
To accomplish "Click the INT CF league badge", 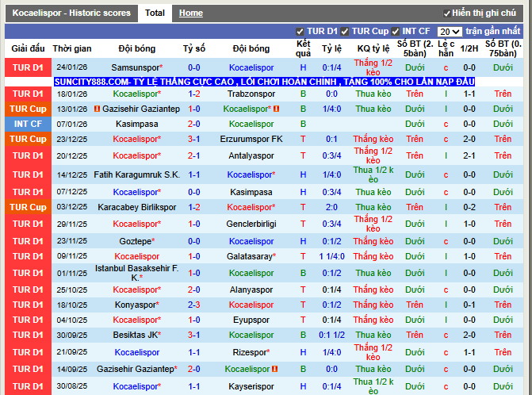I will [x=28, y=125].
